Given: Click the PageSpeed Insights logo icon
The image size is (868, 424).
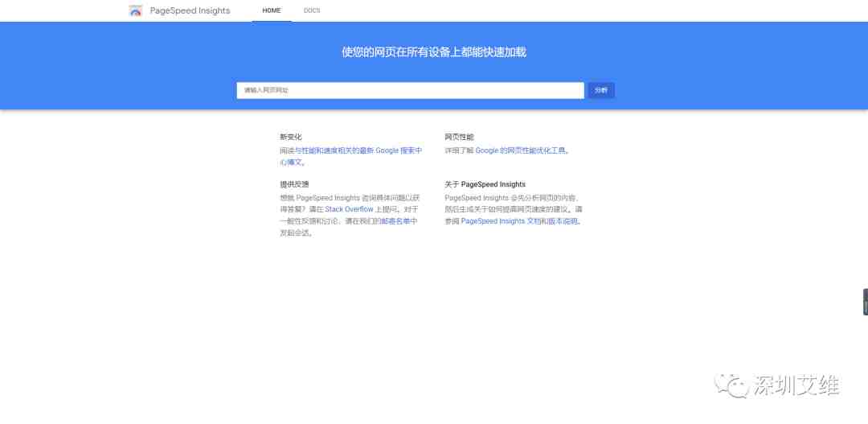Looking at the screenshot, I should click(x=135, y=10).
